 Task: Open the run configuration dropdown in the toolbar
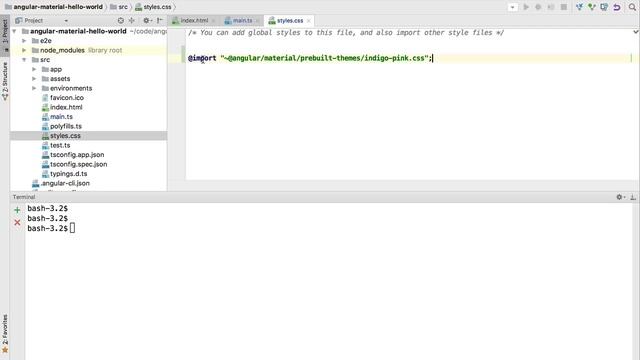pyautogui.click(x=512, y=7)
